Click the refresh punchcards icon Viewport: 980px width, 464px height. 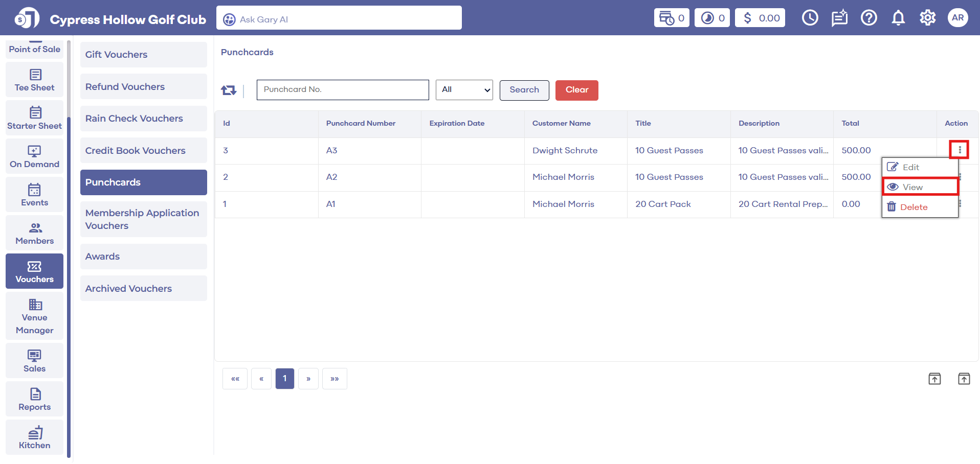[x=228, y=90]
